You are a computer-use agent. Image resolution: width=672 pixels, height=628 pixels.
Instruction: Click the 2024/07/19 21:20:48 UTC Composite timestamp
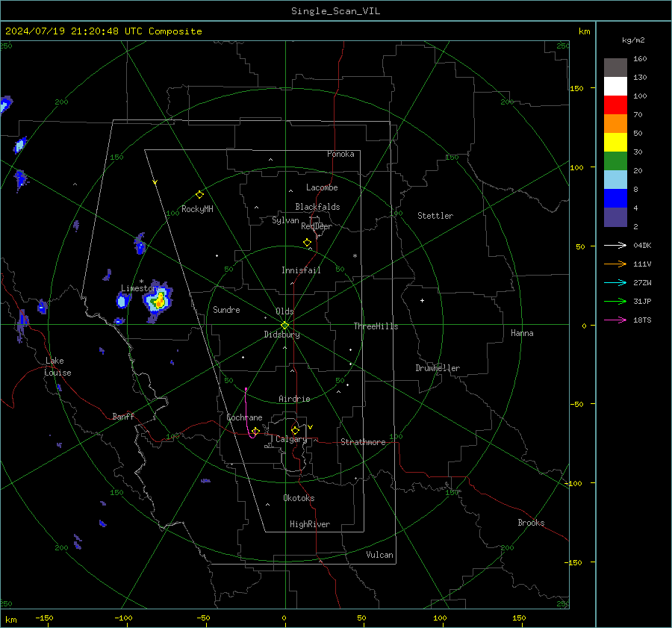[103, 31]
